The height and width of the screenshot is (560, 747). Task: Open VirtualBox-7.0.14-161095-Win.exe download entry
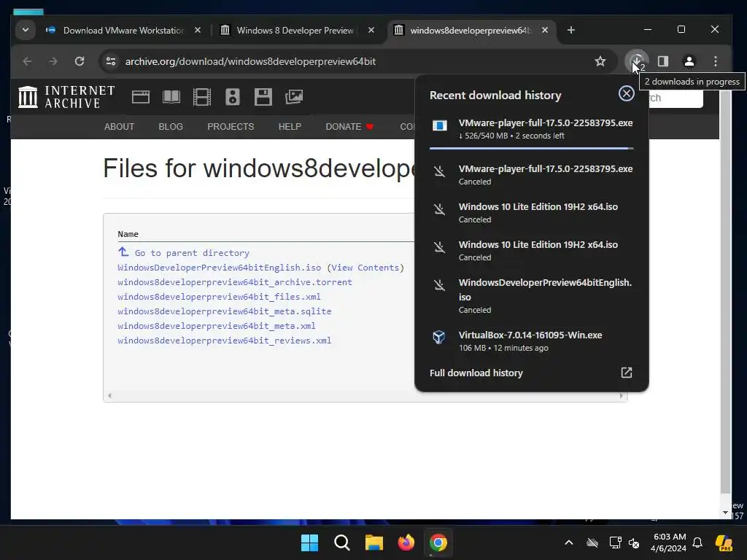pyautogui.click(x=532, y=341)
